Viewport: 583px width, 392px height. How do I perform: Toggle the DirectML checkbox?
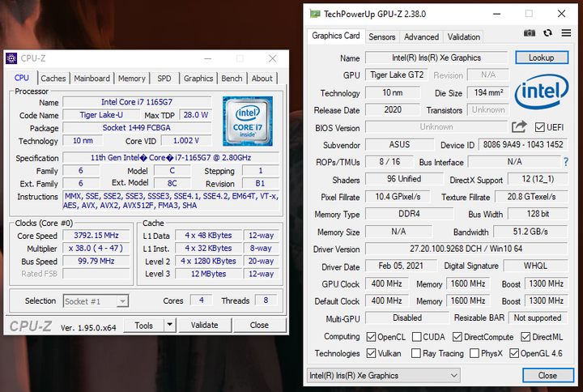click(526, 337)
